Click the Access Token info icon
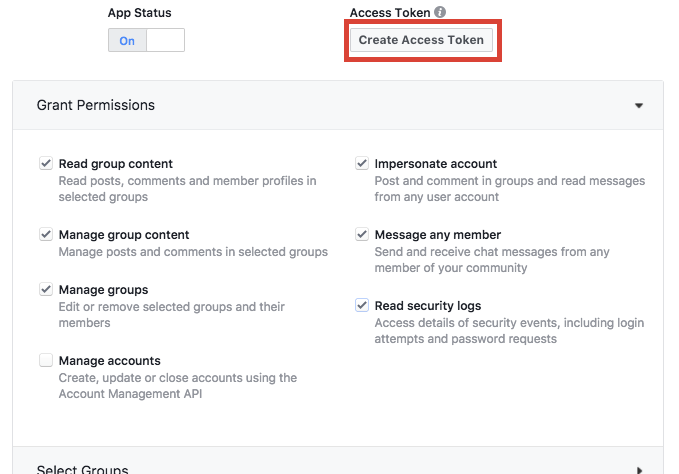The width and height of the screenshot is (679, 474). pyautogui.click(x=440, y=13)
